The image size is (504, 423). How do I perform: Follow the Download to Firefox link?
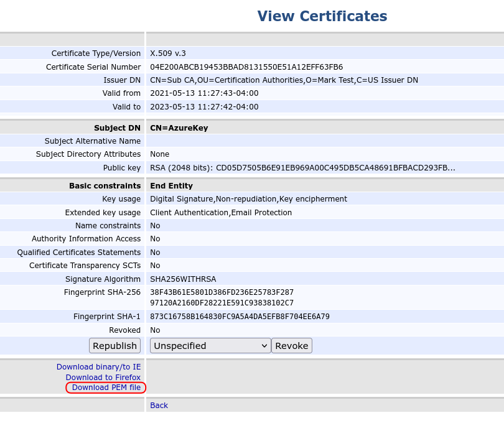point(103,378)
